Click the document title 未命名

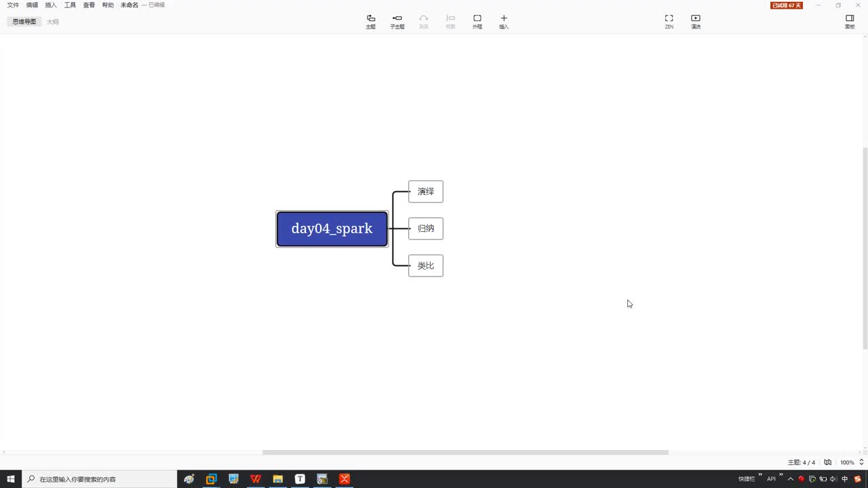pyautogui.click(x=130, y=5)
